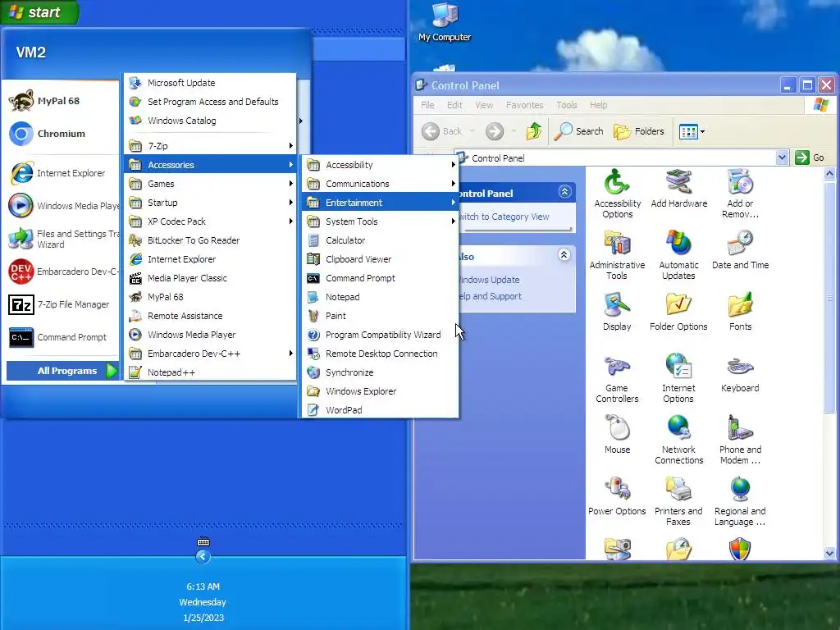Open Internet Options icon
The height and width of the screenshot is (630, 840).
pyautogui.click(x=678, y=378)
